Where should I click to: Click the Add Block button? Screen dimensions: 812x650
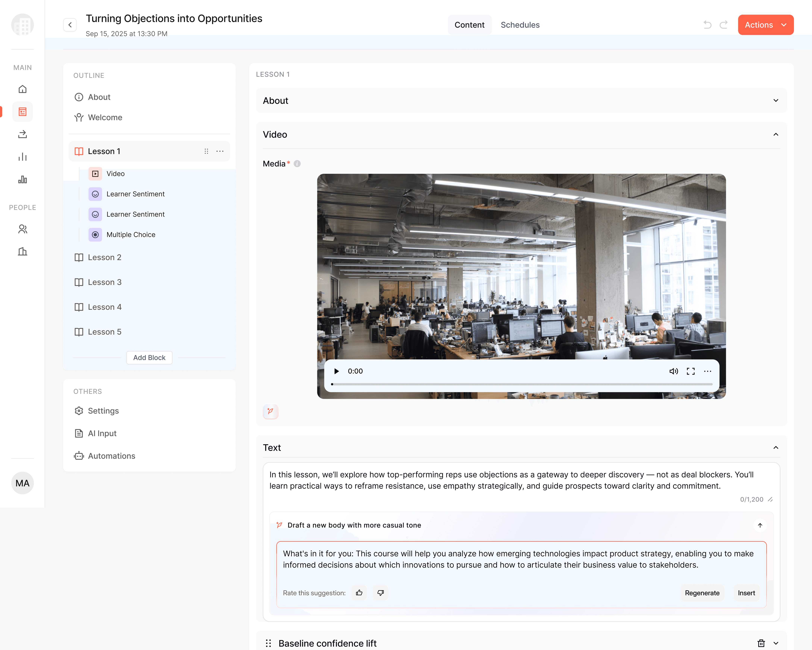pyautogui.click(x=149, y=358)
